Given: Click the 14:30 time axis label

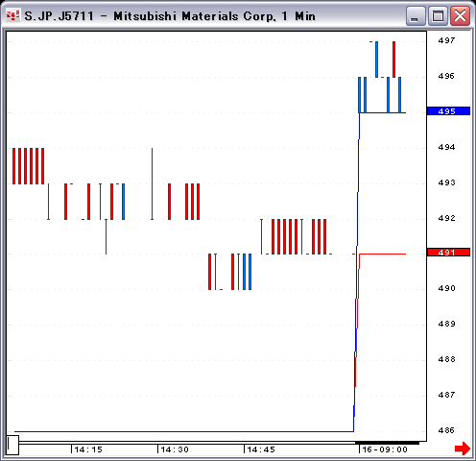Looking at the screenshot, I should coord(175,449).
